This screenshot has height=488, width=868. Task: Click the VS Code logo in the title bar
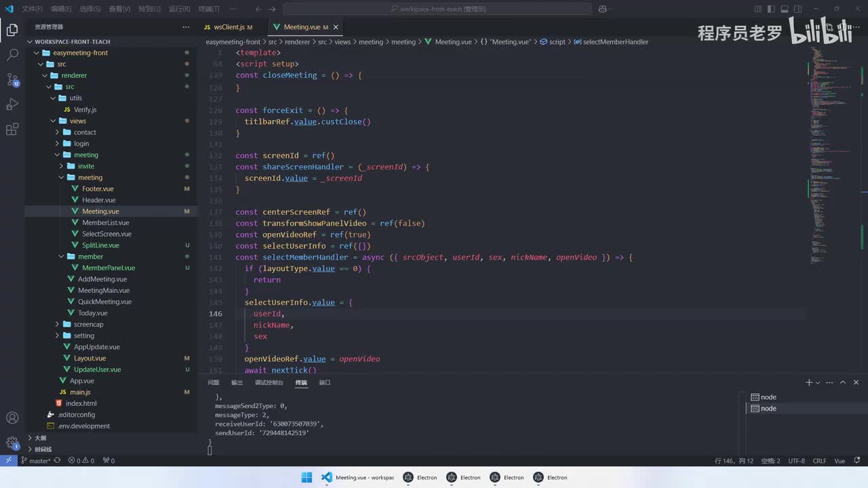pos(9,9)
